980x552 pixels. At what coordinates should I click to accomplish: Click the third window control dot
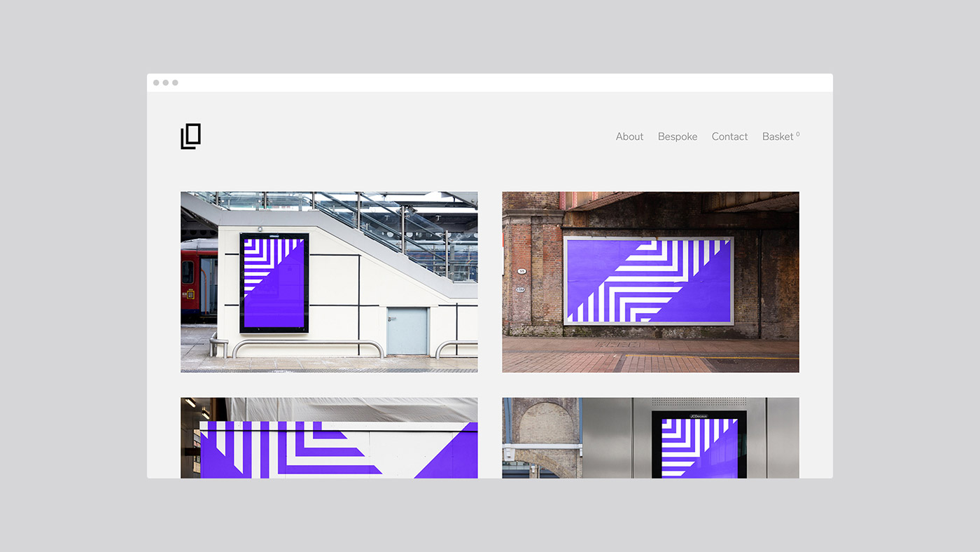[x=175, y=83]
